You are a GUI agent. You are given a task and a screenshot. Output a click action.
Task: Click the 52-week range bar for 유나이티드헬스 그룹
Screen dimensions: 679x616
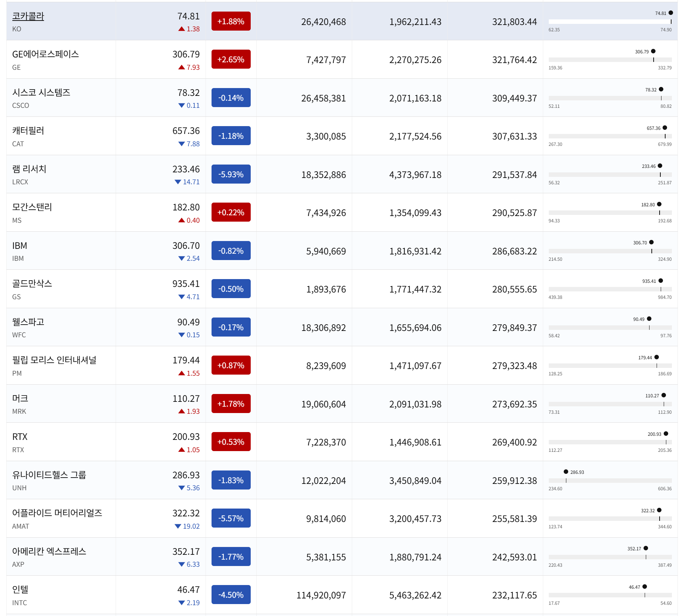pos(610,481)
